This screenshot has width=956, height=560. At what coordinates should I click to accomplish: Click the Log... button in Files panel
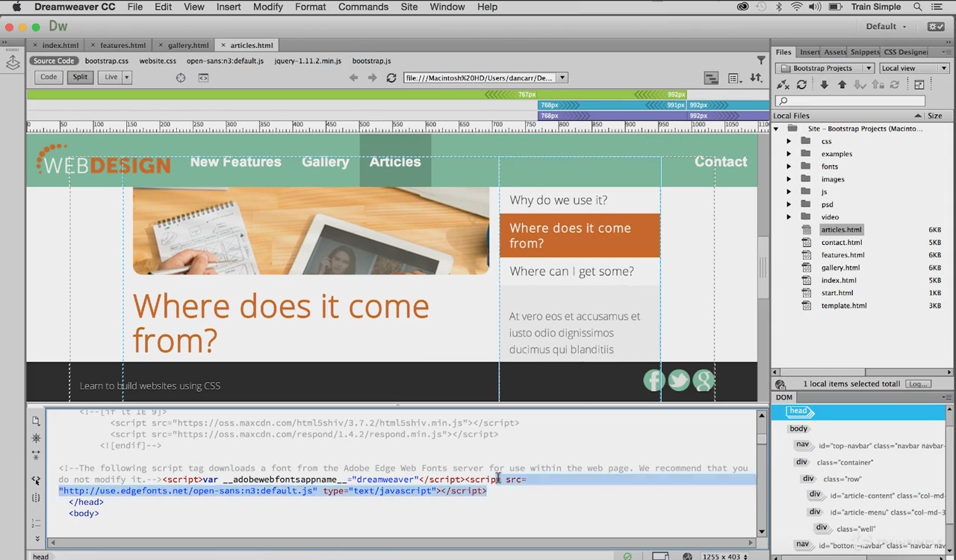[918, 384]
